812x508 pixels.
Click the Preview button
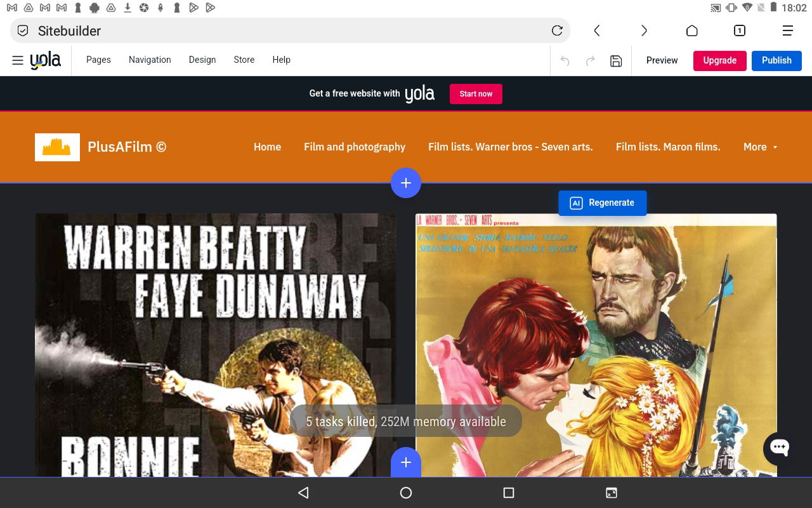tap(662, 60)
